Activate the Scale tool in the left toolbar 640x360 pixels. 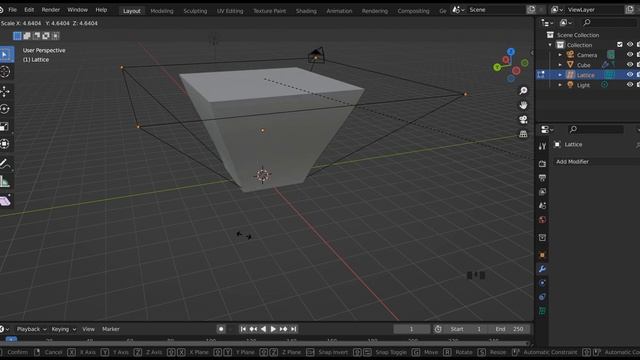[5, 127]
